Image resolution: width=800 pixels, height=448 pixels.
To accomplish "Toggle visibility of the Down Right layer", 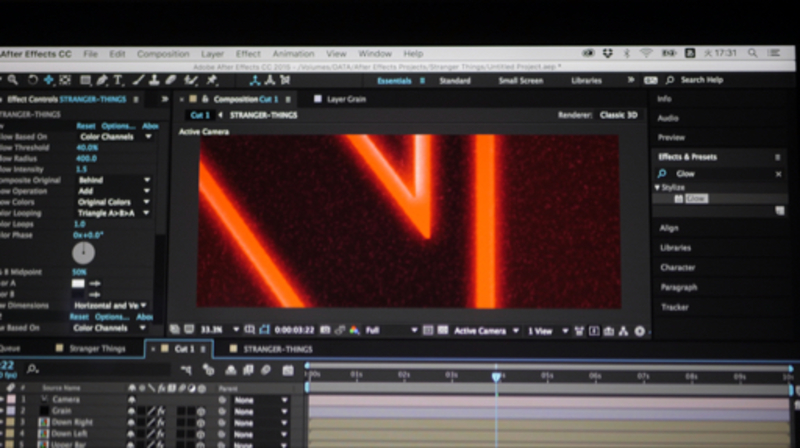I will point(132,422).
